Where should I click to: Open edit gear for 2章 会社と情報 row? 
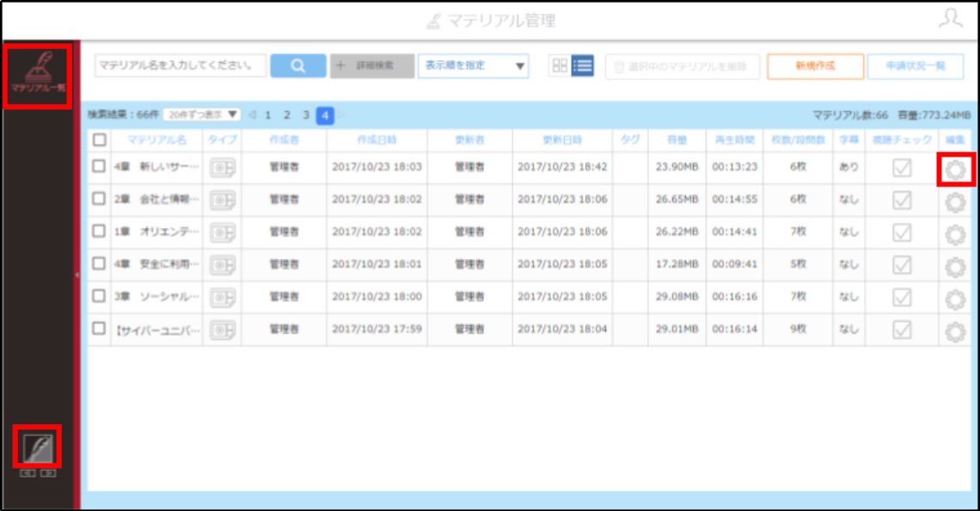point(955,202)
